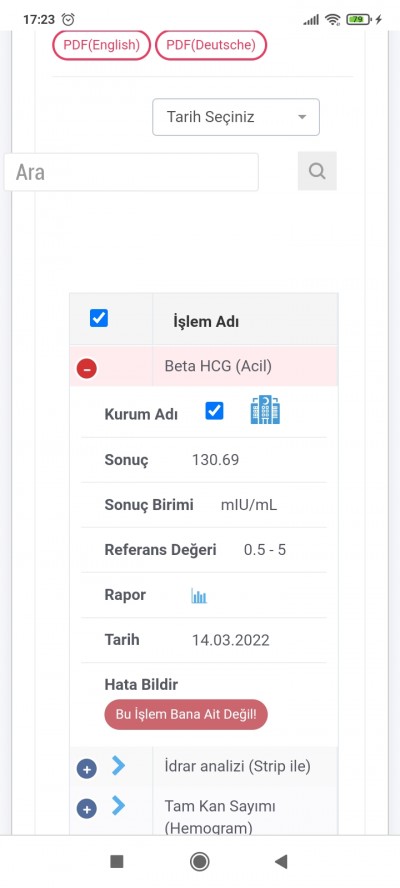Viewport: 400px width, 888px height.
Task: Uncheck the Kurum Adı checkbox
Action: 214,411
